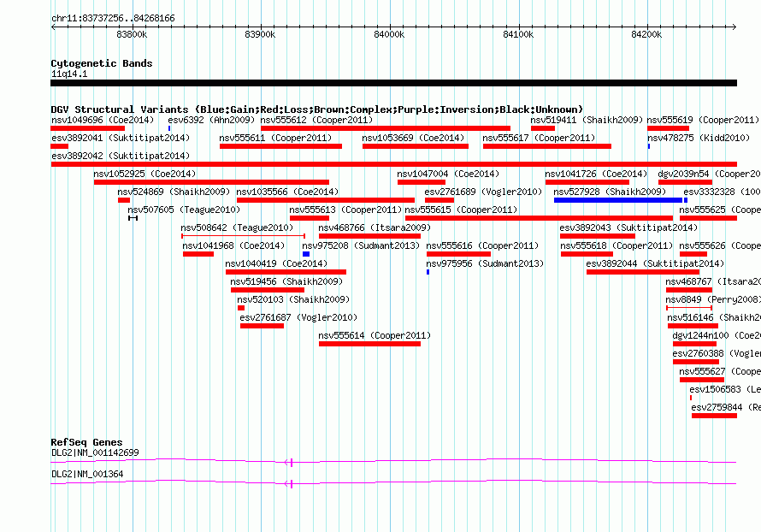Select the nsv555618 (Cooper2011) label
Screen dimensions: 761x532
tap(616, 245)
